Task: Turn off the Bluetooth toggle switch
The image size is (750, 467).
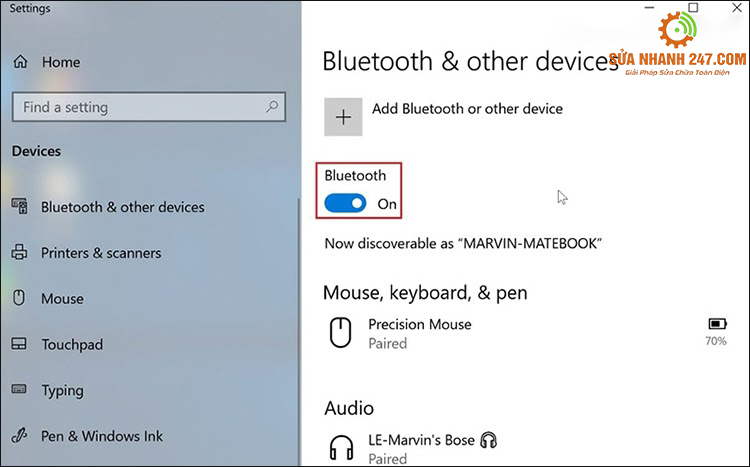Action: point(346,203)
